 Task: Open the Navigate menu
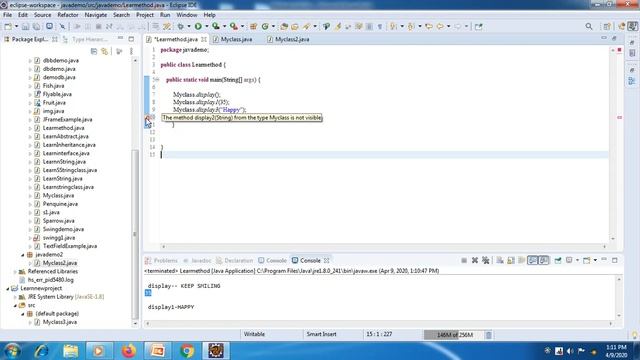tap(96, 15)
